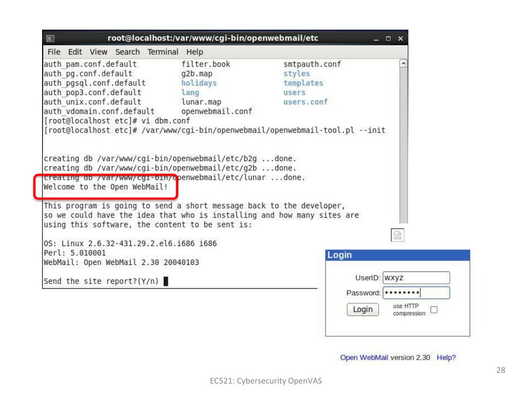Click the etc/g2b creating db line
Screen dimensions: 532x399
170,168
